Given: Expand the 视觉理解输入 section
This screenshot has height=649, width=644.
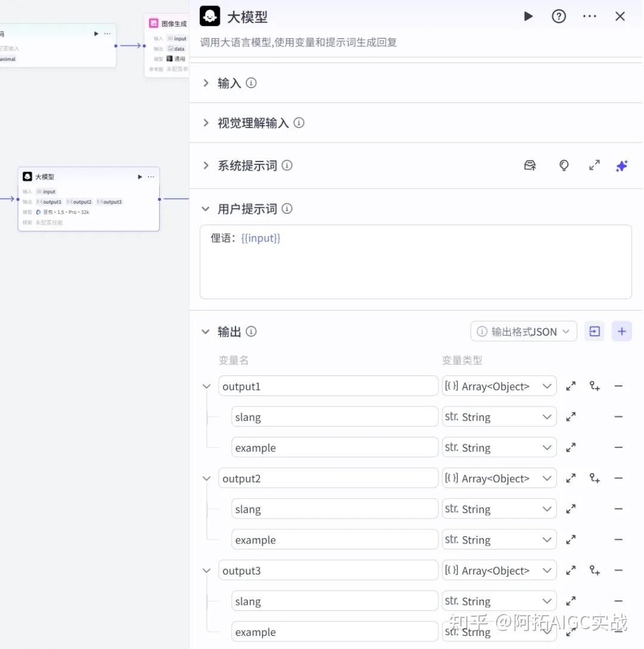Looking at the screenshot, I should (x=206, y=123).
